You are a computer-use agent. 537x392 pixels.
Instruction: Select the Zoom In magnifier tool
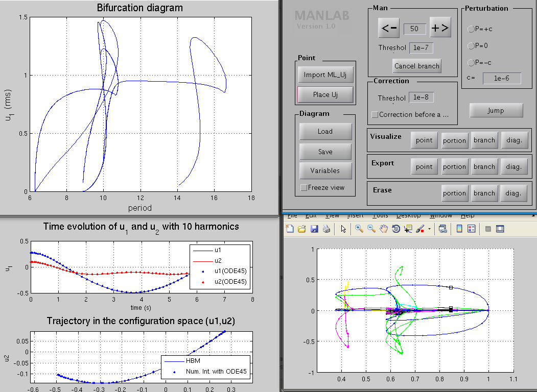[x=359, y=229]
